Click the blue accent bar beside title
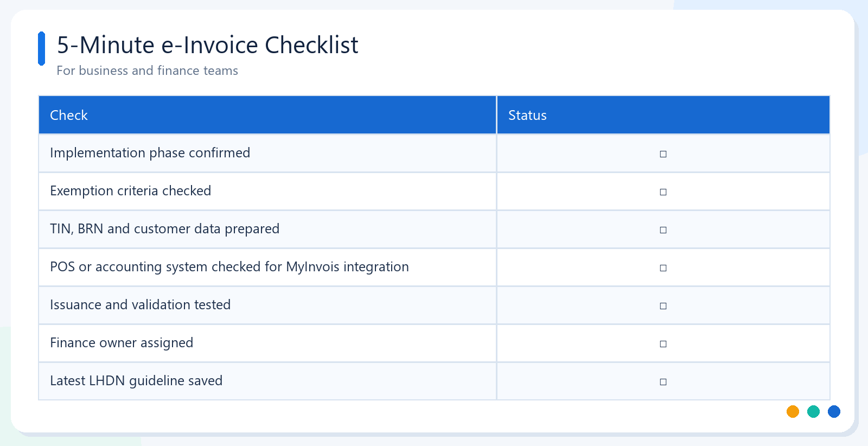 41,48
